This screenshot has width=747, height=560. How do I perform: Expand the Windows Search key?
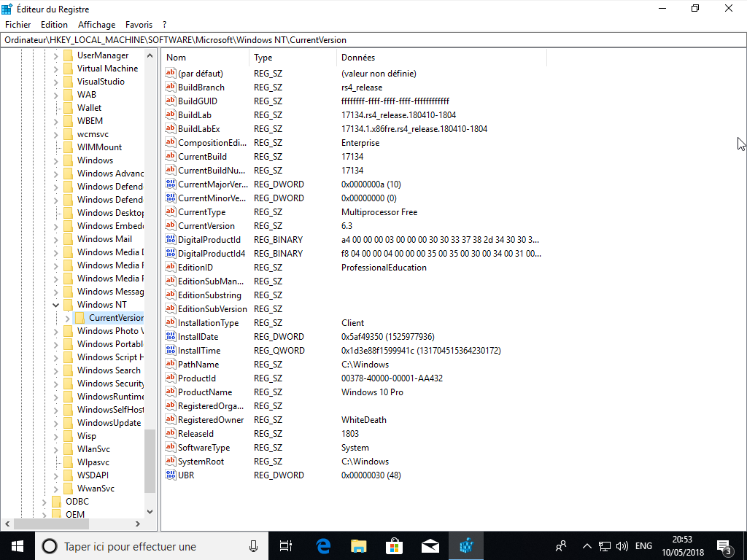pos(55,370)
